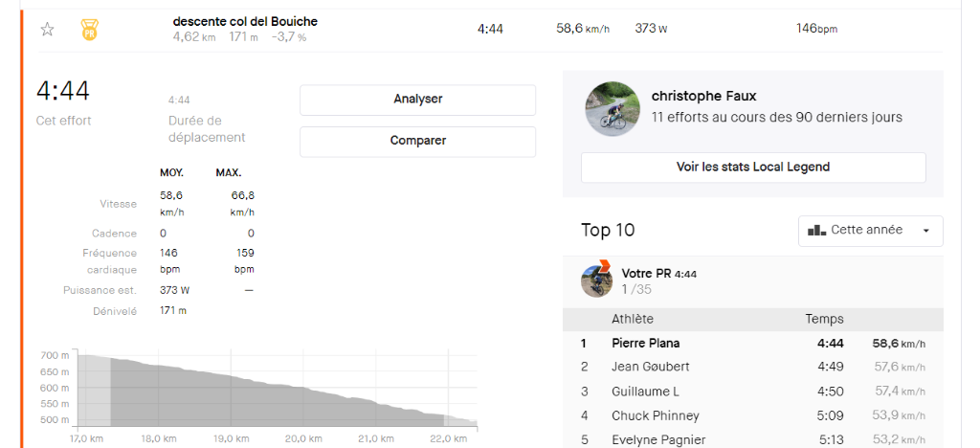Image resolution: width=980 pixels, height=448 pixels.
Task: Click the Votre PR avatar thumbnail
Action: click(x=596, y=280)
